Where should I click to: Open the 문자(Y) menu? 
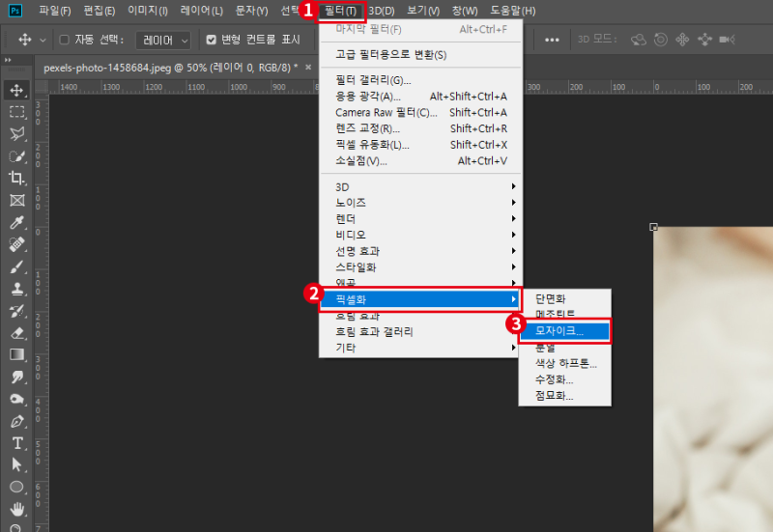[251, 11]
